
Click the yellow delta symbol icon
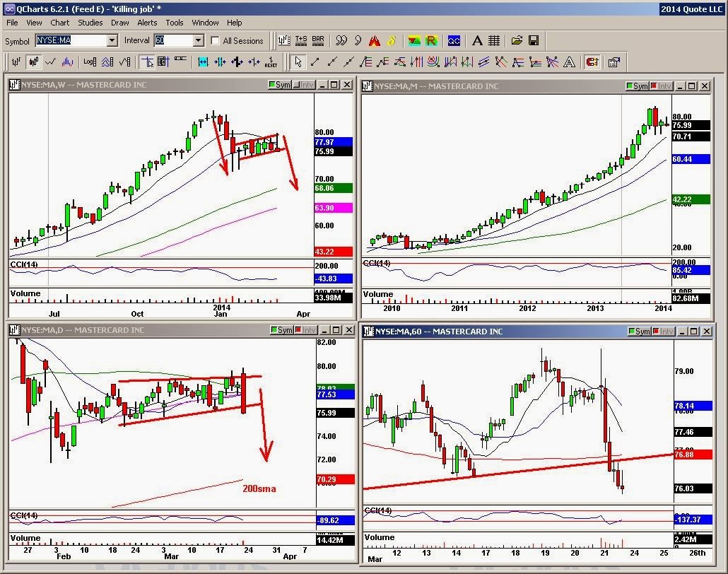coord(392,41)
